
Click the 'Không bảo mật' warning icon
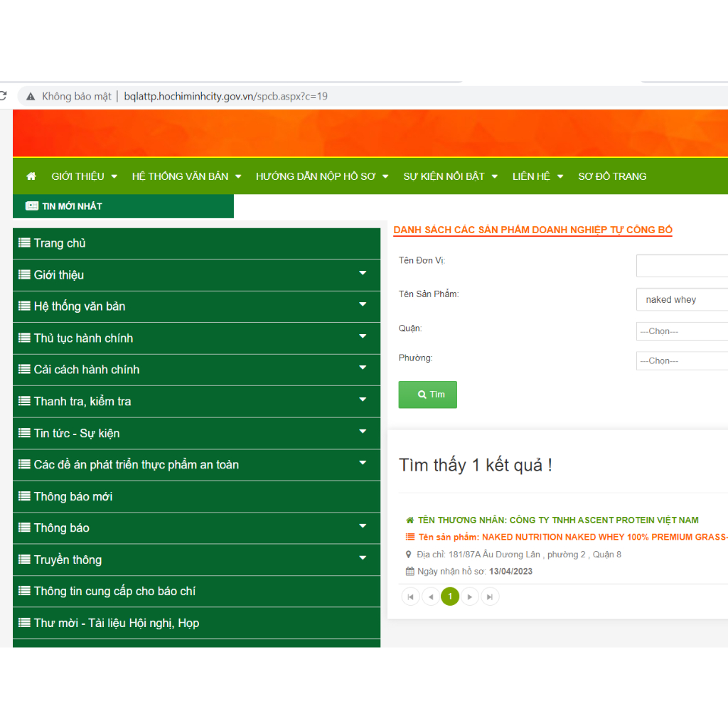[30, 97]
